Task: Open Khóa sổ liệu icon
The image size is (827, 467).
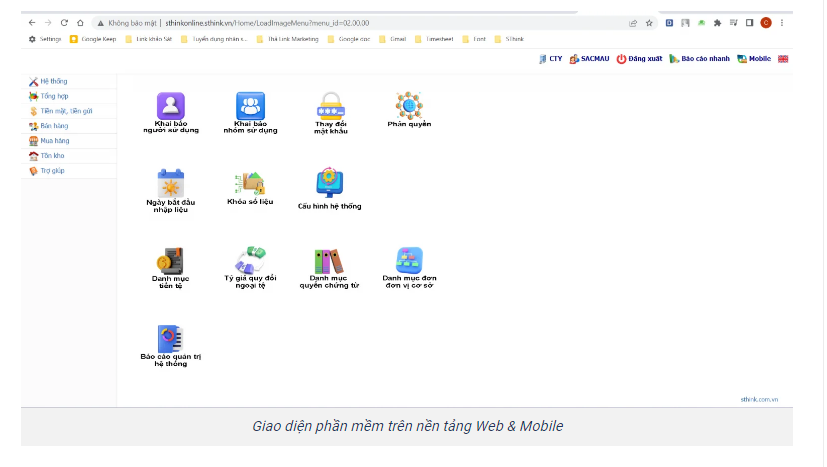Action: click(250, 183)
